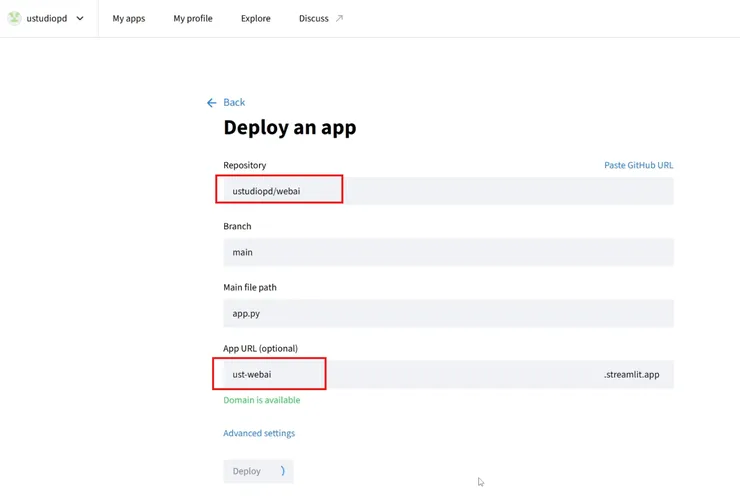Click the Deploy an app heading
Screen dimensions: 740x504
tap(290, 128)
